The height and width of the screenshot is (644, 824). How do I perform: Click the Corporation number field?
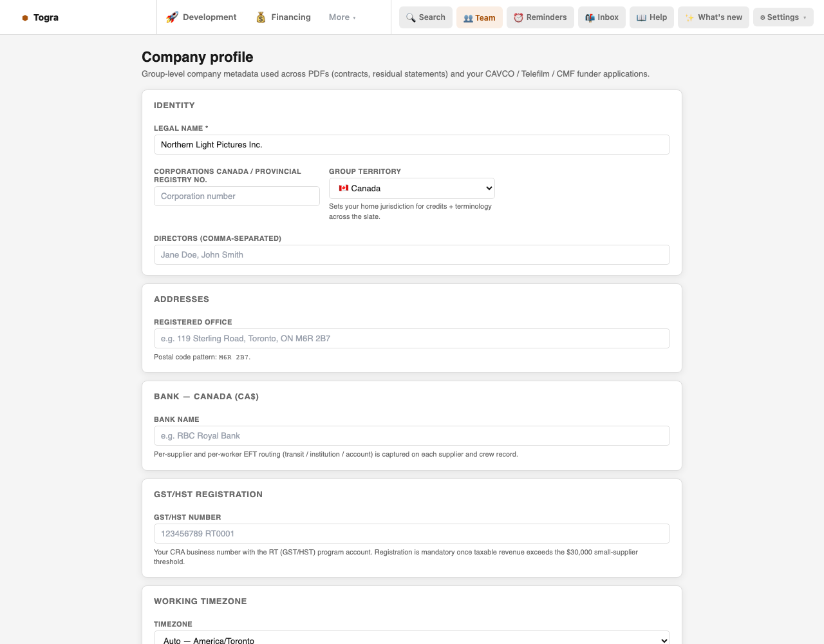coord(237,196)
